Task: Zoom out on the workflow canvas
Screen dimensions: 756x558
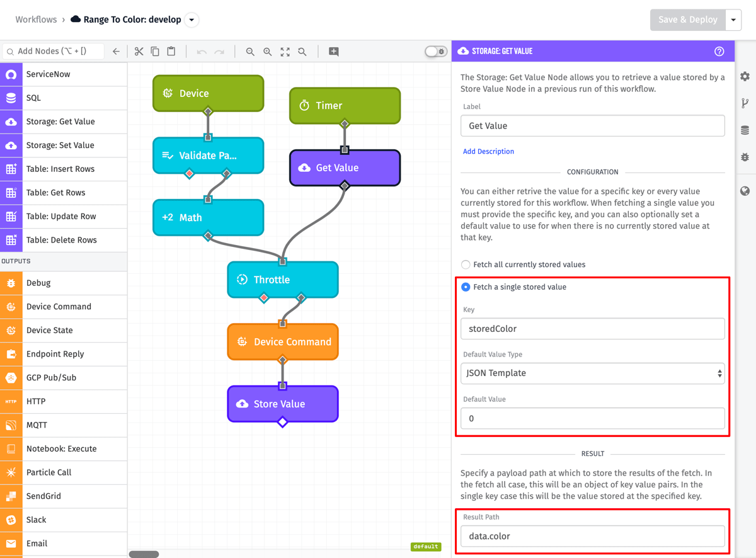Action: (250, 52)
